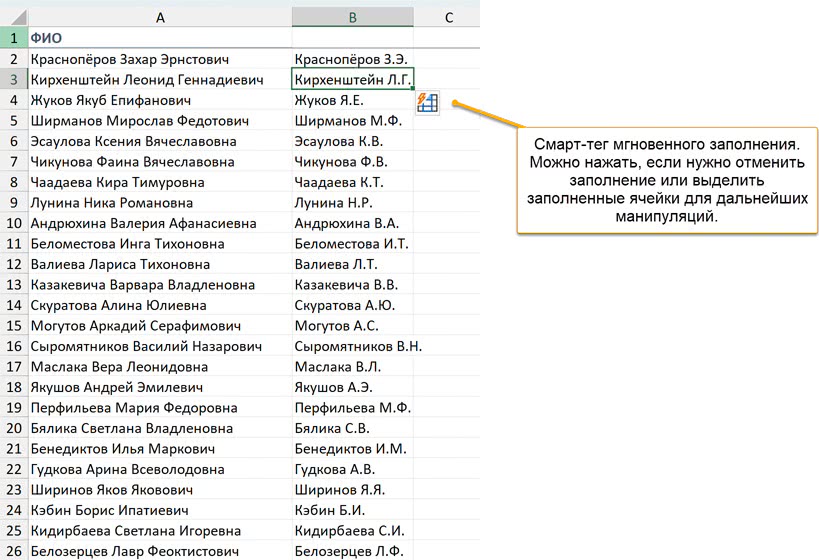
Task: Click cell Андрюхина В.А.
Action: pyautogui.click(x=353, y=223)
